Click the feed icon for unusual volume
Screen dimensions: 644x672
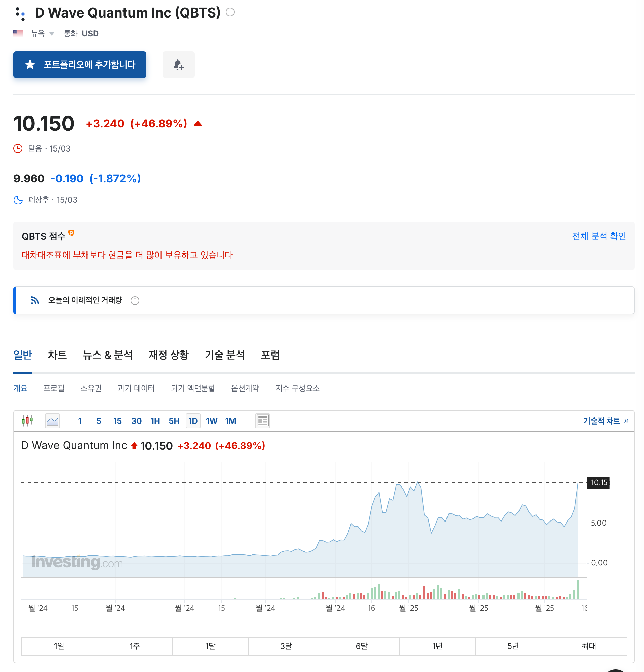35,300
